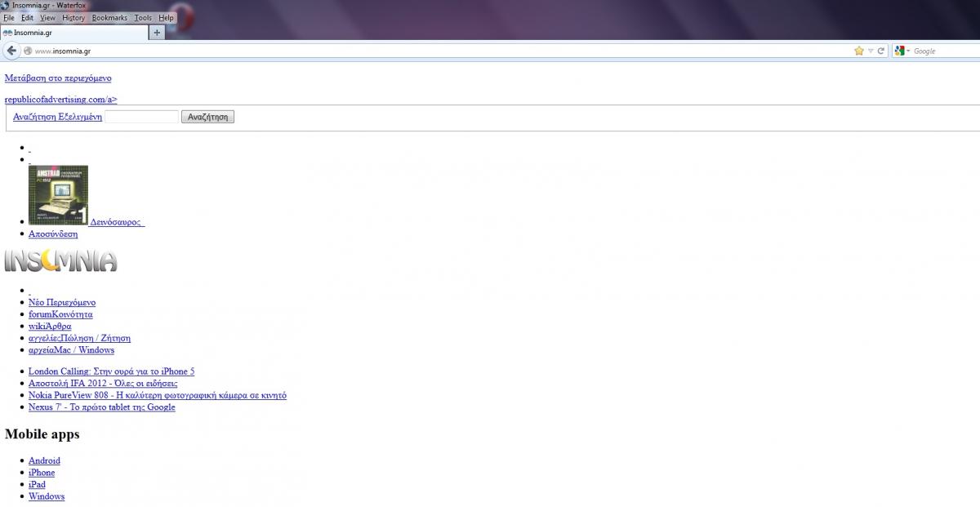Open the Help menu
The width and height of the screenshot is (980, 507).
pyautogui.click(x=166, y=17)
